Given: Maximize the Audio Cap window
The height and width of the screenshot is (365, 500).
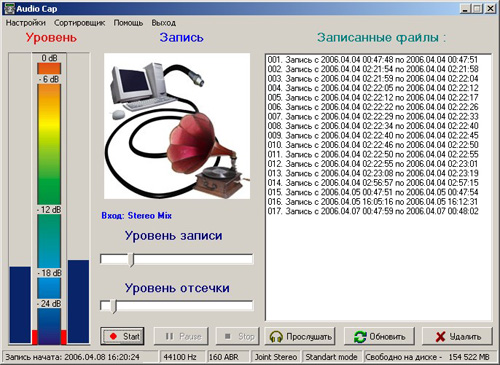Looking at the screenshot, I should [x=477, y=9].
